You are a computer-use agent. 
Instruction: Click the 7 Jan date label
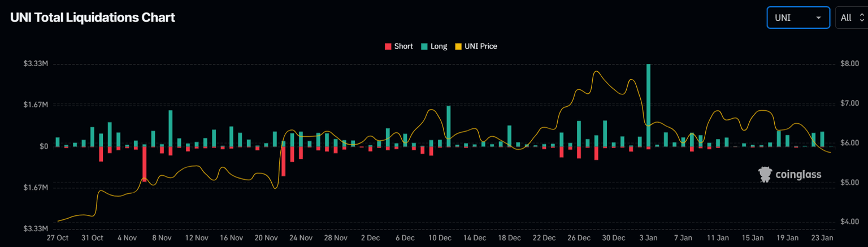683,238
